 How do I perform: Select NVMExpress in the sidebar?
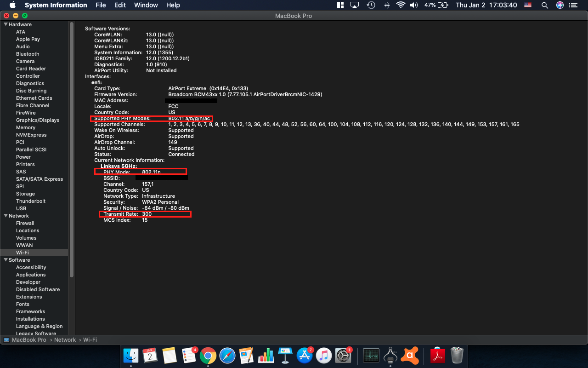pos(31,135)
